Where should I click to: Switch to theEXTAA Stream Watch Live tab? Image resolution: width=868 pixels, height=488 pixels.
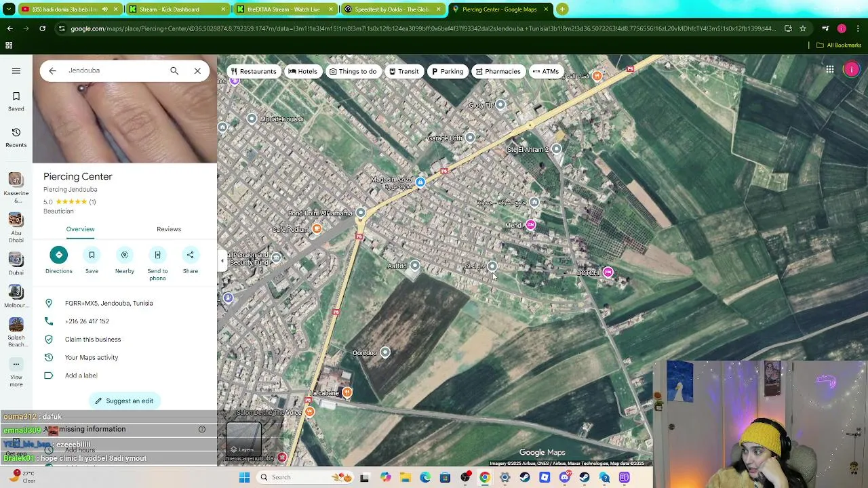[285, 9]
